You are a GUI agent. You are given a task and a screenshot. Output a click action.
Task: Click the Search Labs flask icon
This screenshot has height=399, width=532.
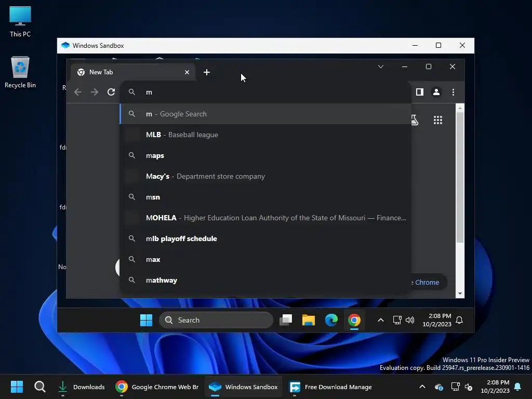[x=414, y=120]
